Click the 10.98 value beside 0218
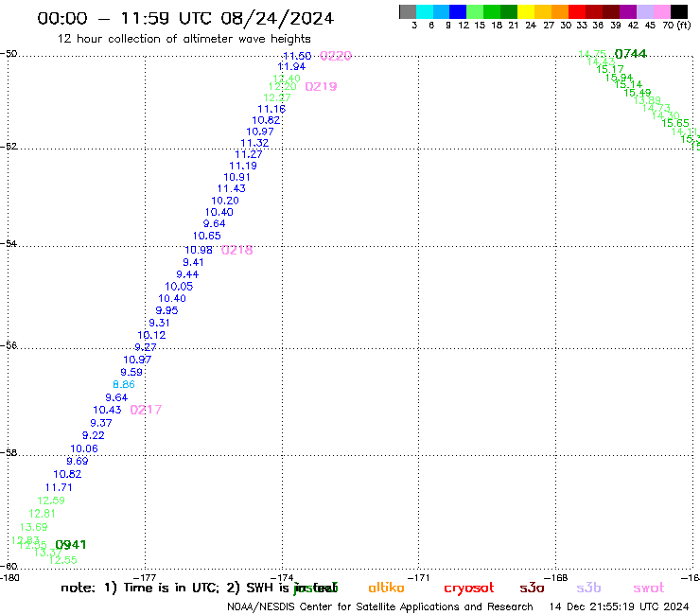This screenshot has height=615, width=700. coord(199,250)
